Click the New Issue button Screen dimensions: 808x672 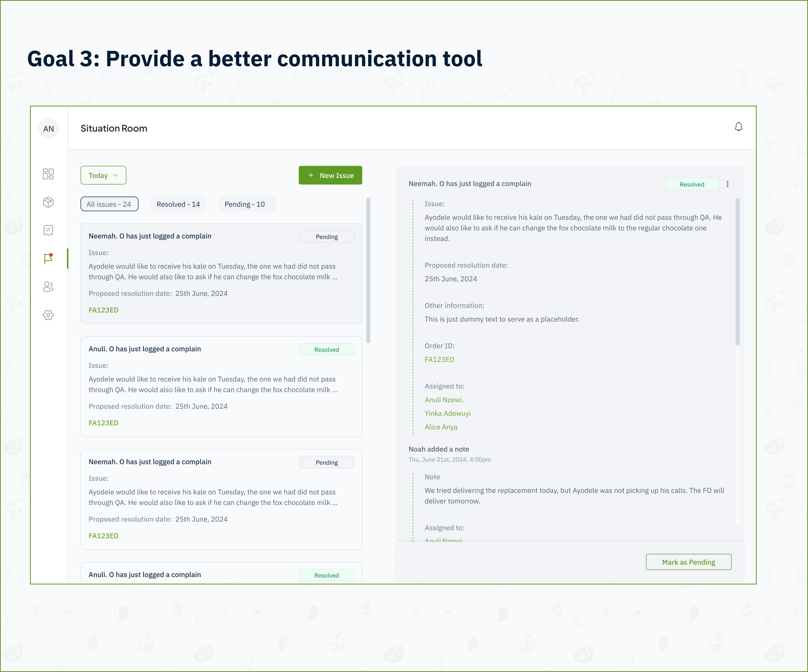tap(330, 175)
